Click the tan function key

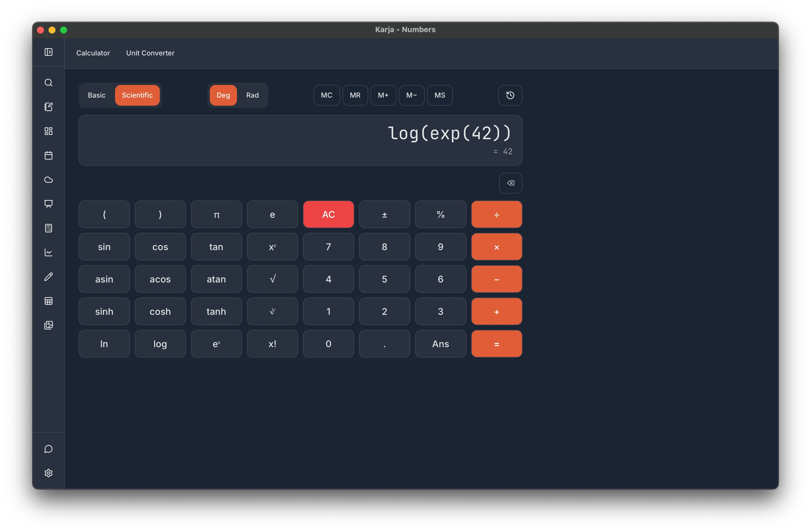[x=216, y=247]
